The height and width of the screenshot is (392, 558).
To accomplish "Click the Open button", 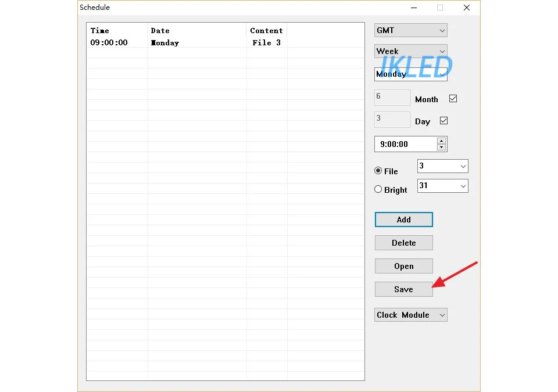I will pyautogui.click(x=403, y=266).
